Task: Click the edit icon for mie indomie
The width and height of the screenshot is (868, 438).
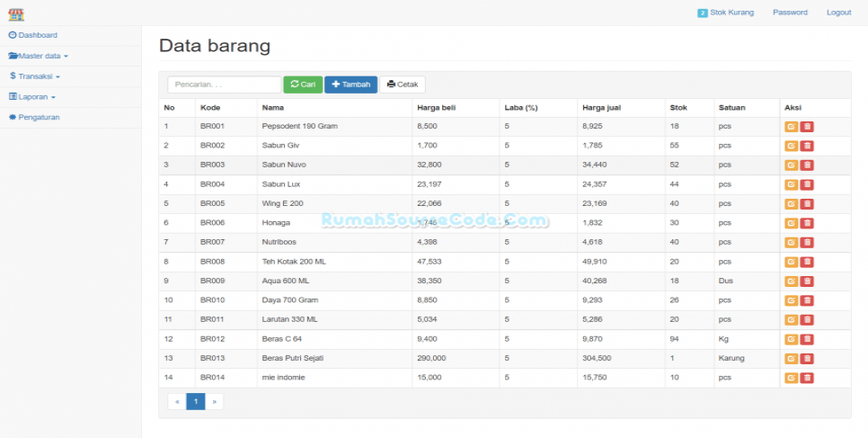Action: pos(791,378)
